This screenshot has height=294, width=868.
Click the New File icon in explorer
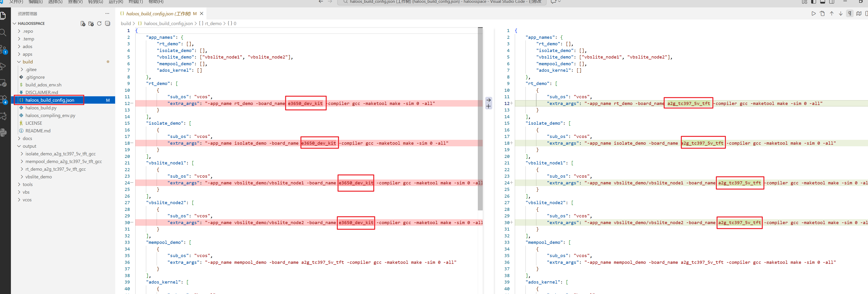(83, 24)
